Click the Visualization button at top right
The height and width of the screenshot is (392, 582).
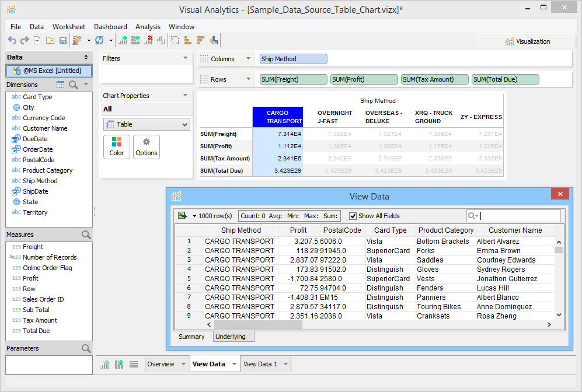[x=527, y=41]
